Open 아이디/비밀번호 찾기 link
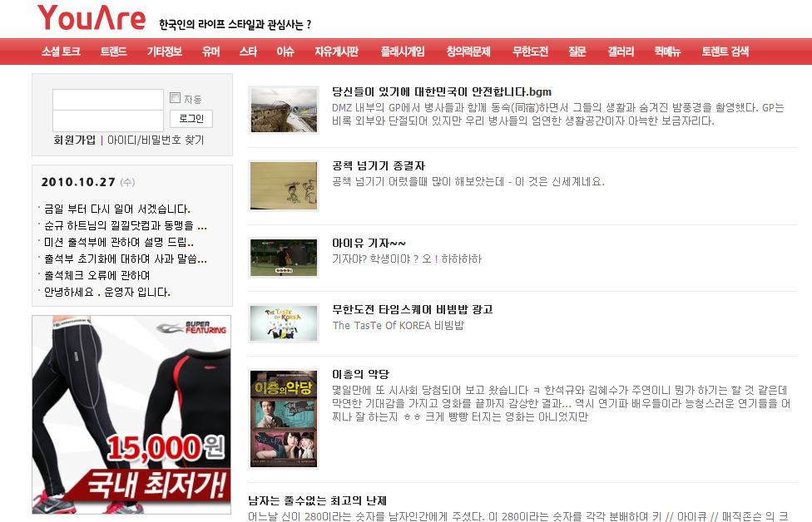 156,140
